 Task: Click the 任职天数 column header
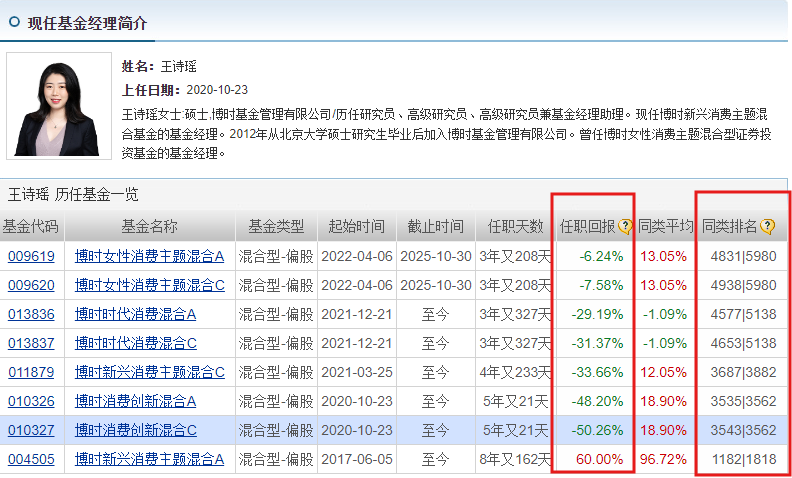pos(515,226)
